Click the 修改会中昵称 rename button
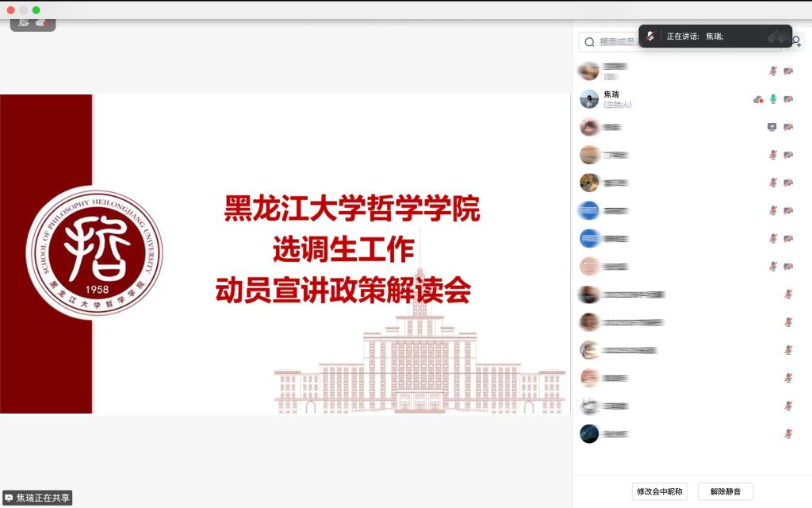812x508 pixels. click(x=660, y=491)
